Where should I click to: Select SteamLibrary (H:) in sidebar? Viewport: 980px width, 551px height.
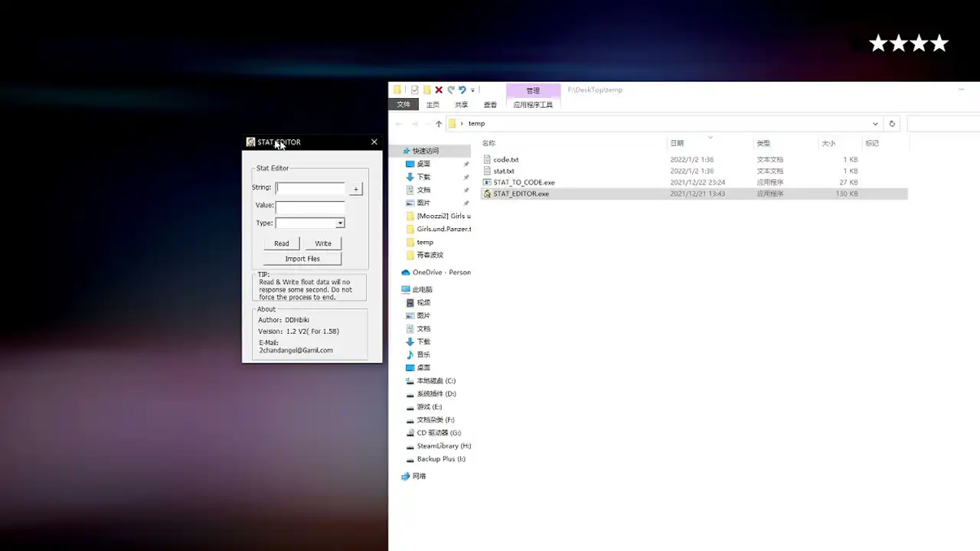(x=444, y=445)
